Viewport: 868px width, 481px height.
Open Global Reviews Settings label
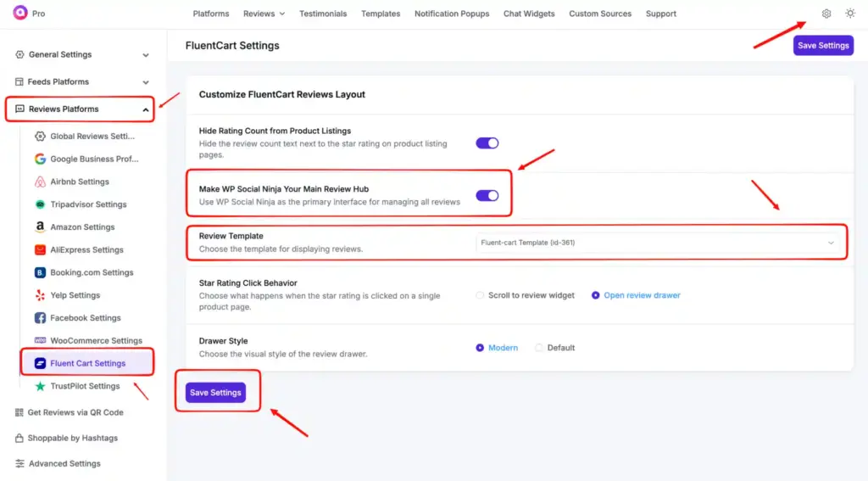(92, 136)
